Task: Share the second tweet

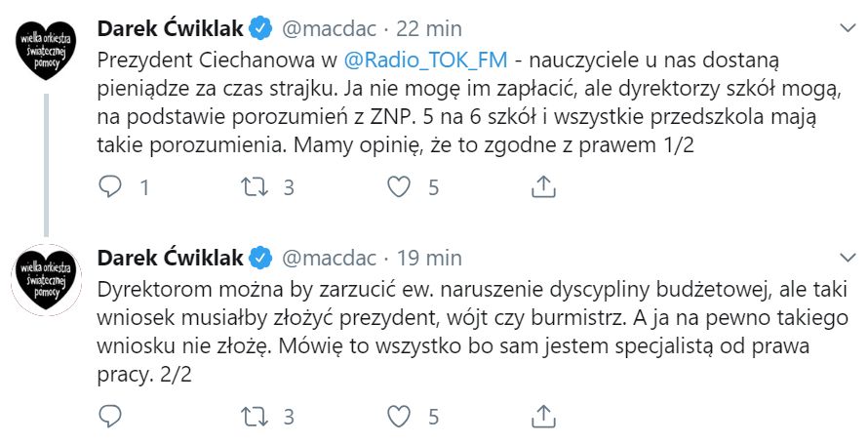Action: (x=542, y=417)
